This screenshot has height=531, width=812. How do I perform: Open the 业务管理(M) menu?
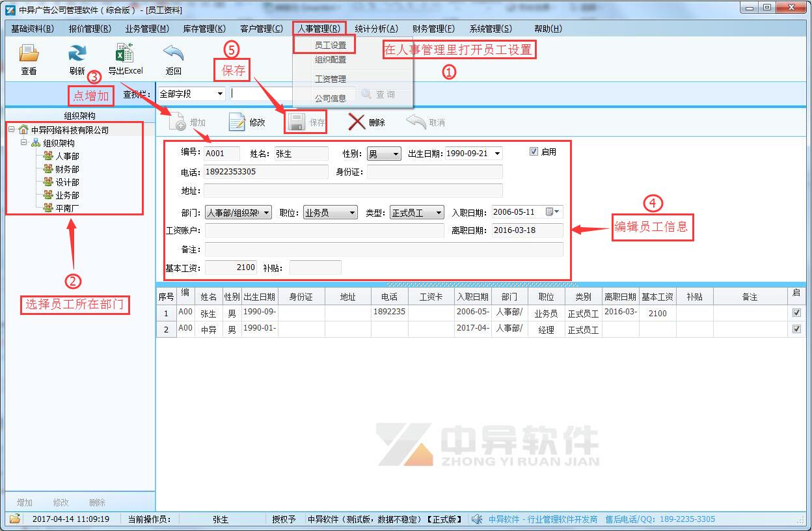(x=147, y=29)
